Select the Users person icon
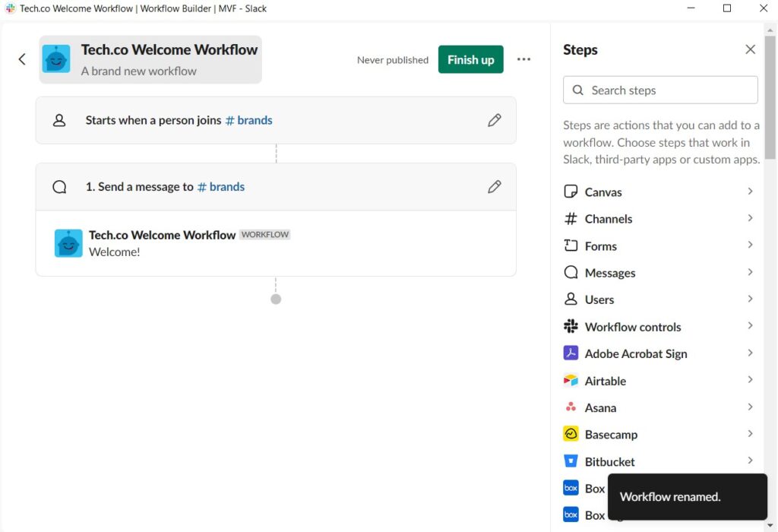778x532 pixels. [571, 299]
